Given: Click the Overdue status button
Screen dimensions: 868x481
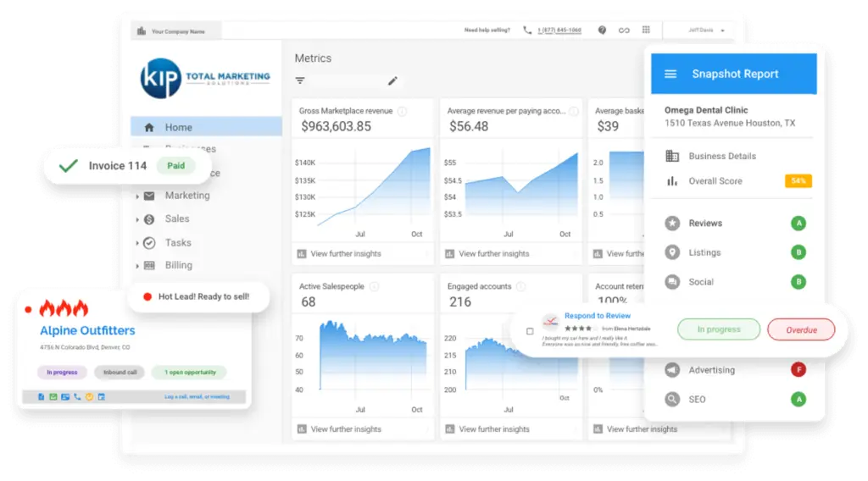Looking at the screenshot, I should click(x=800, y=329).
